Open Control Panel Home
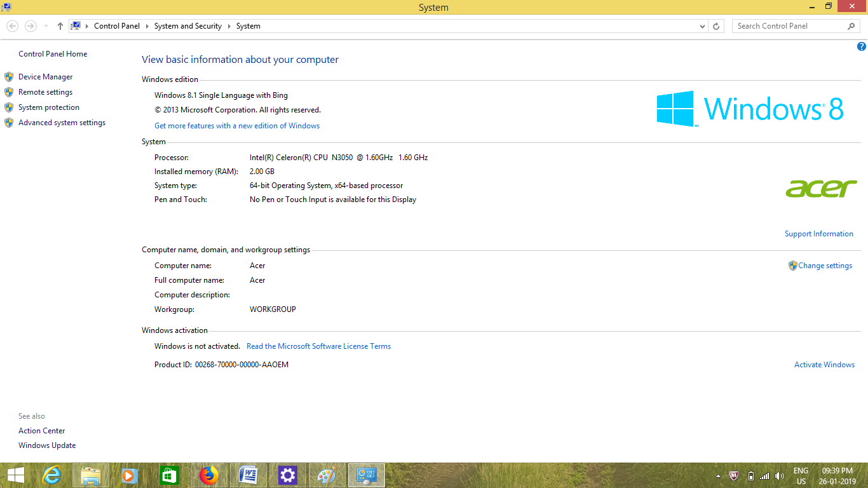 53,54
